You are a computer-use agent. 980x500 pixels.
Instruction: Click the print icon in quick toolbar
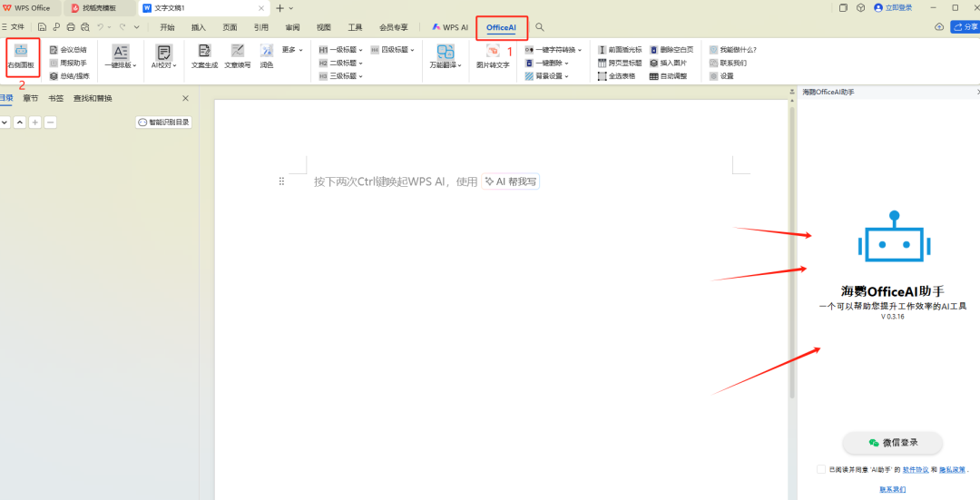(x=71, y=27)
